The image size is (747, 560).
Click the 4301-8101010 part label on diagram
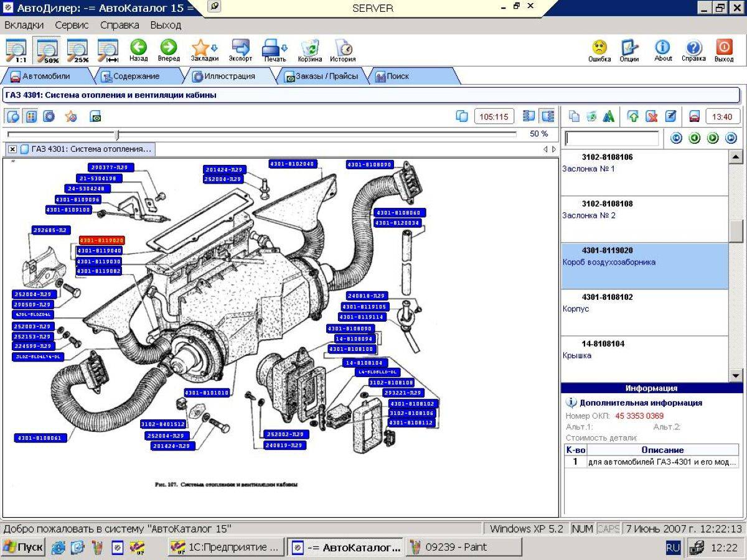(207, 393)
